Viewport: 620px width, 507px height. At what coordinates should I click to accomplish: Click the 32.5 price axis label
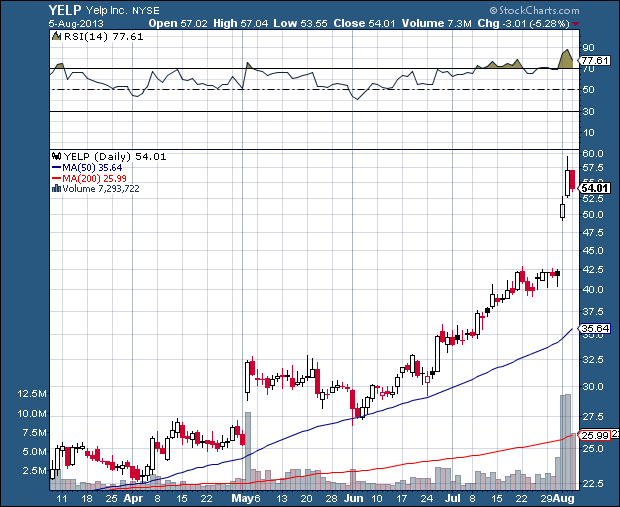pyautogui.click(x=593, y=360)
